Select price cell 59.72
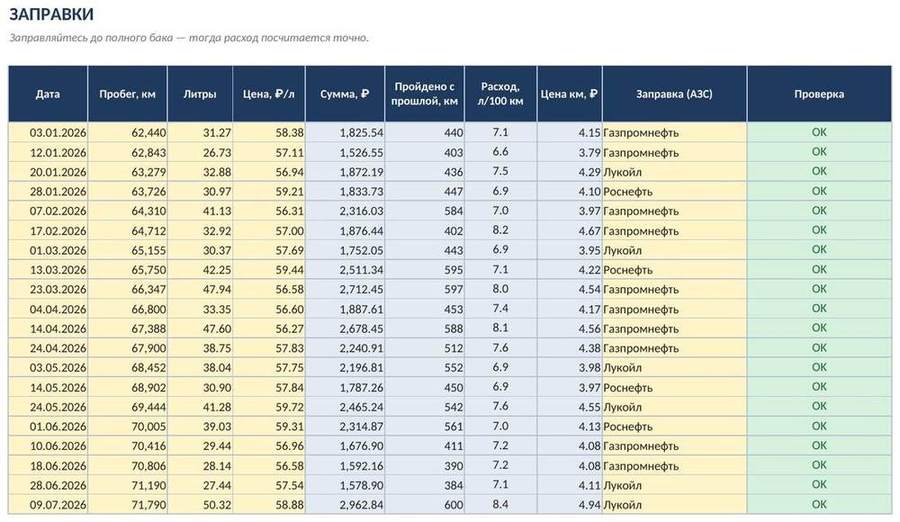The image size is (900, 522). click(x=269, y=407)
